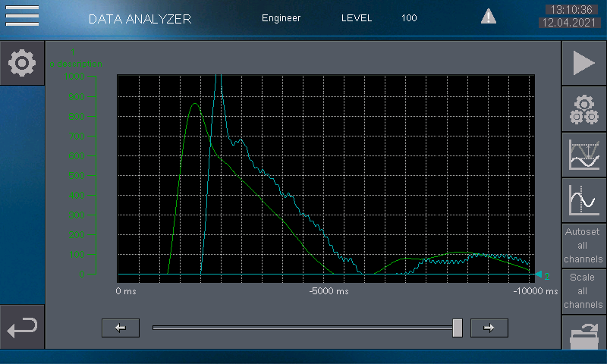Select the channel 2 marker arrow

coord(542,276)
